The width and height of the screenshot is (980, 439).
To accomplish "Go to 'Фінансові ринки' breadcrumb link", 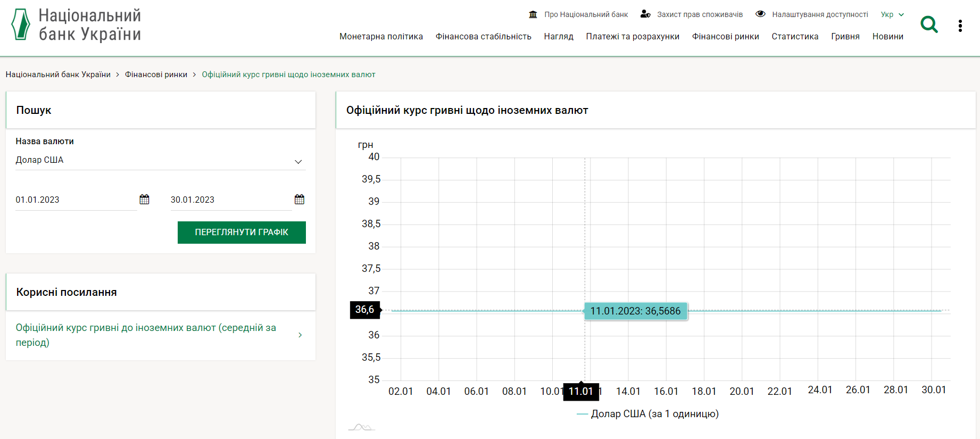I will 156,74.
